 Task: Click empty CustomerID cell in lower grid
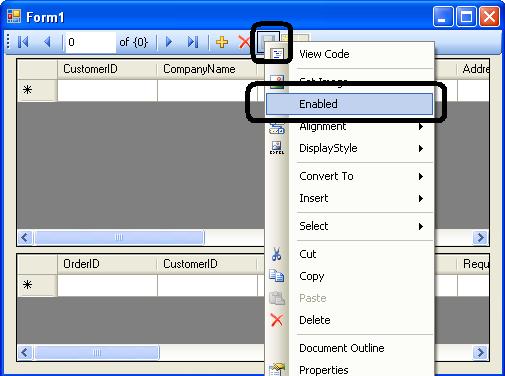pyautogui.click(x=207, y=285)
